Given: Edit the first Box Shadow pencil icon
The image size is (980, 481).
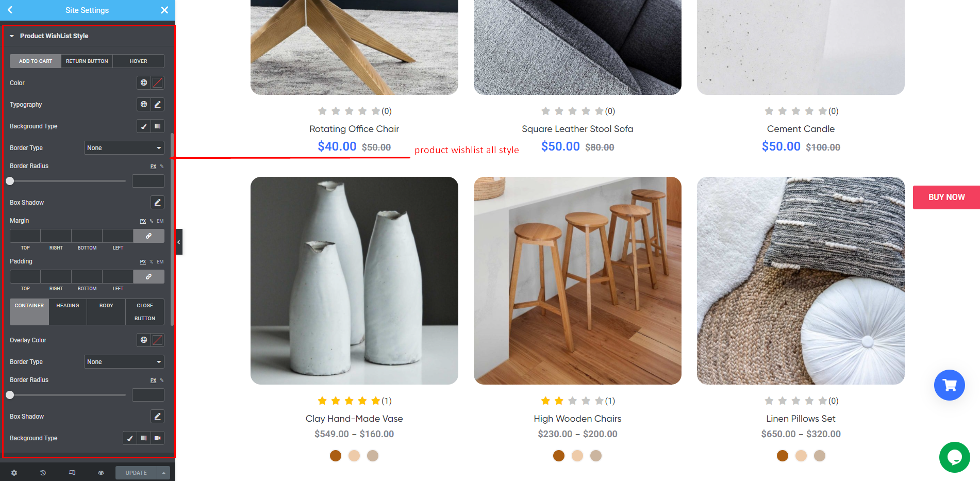Looking at the screenshot, I should (158, 202).
